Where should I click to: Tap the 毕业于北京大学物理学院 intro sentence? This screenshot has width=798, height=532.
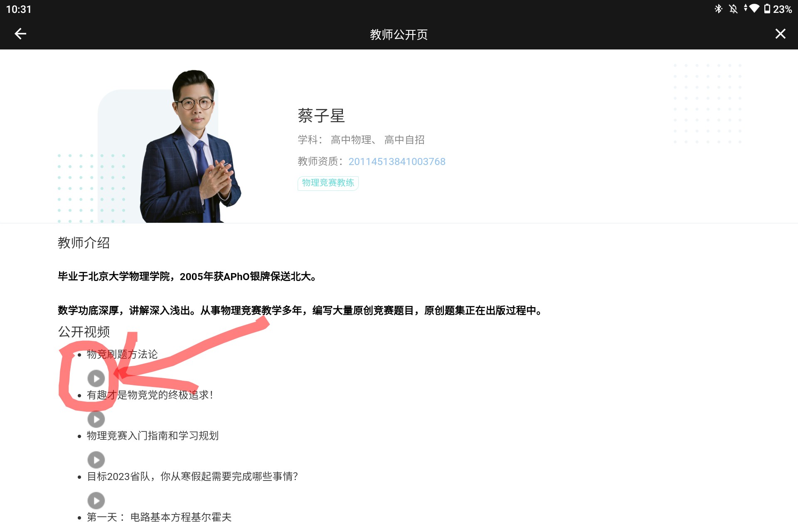tap(187, 276)
